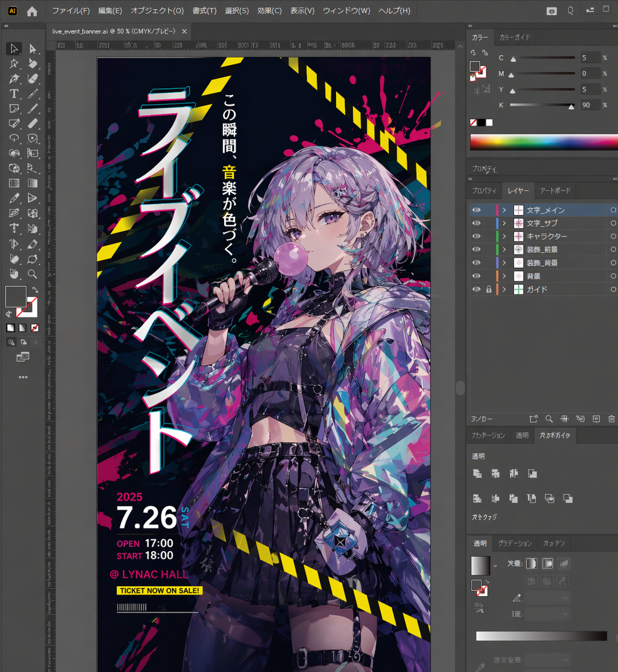Select the Eyedropper tool in the toolbar
Screen dimensions: 618x672
pos(14,198)
